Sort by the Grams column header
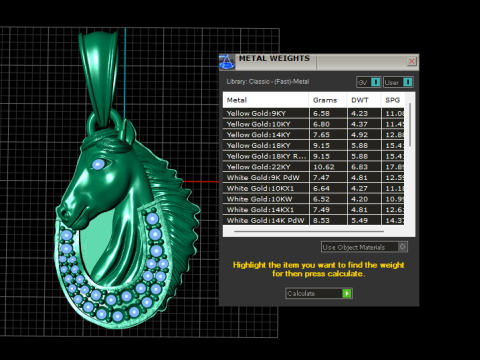The width and height of the screenshot is (480, 360). pyautogui.click(x=328, y=100)
